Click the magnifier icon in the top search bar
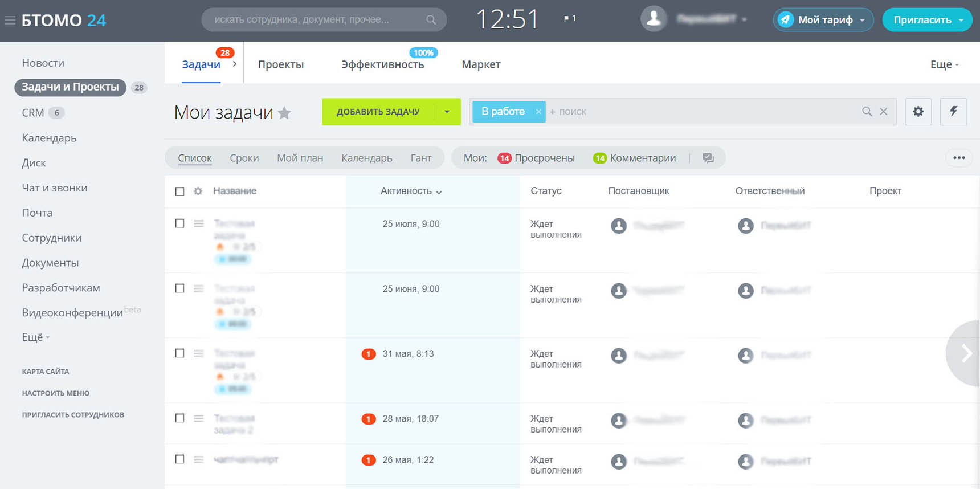Viewport: 980px width, 489px height. pyautogui.click(x=431, y=20)
